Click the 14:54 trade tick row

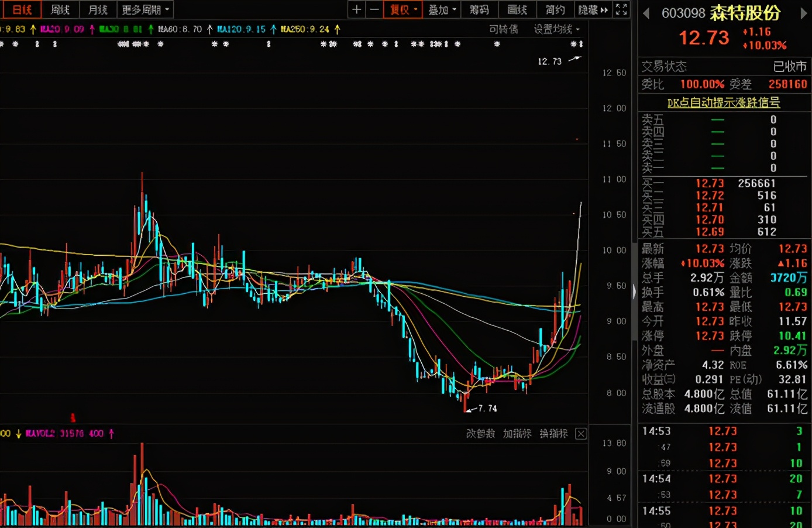click(x=724, y=479)
